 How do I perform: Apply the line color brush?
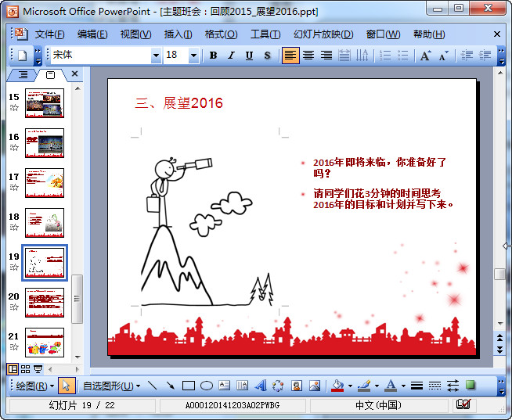[x=364, y=386]
